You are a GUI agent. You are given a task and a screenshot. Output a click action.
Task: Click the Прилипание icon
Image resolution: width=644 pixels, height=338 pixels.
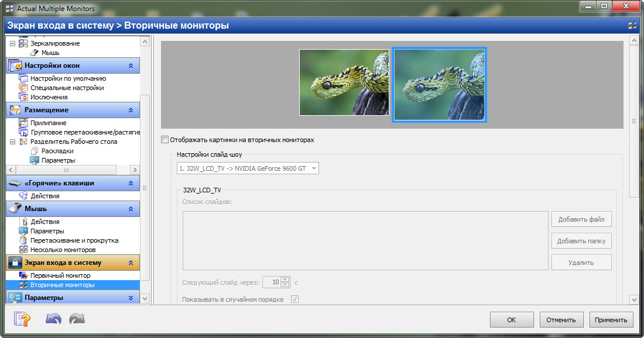point(23,122)
